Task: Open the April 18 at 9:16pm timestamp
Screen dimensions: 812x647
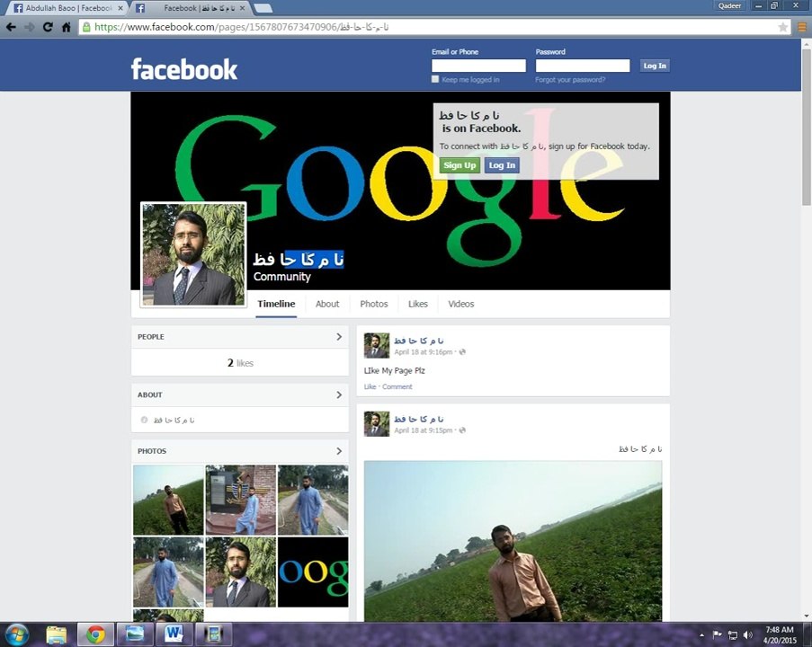Action: click(x=424, y=352)
